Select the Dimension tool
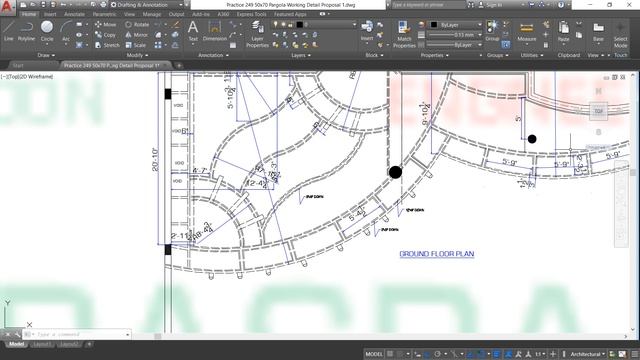 click(x=215, y=31)
